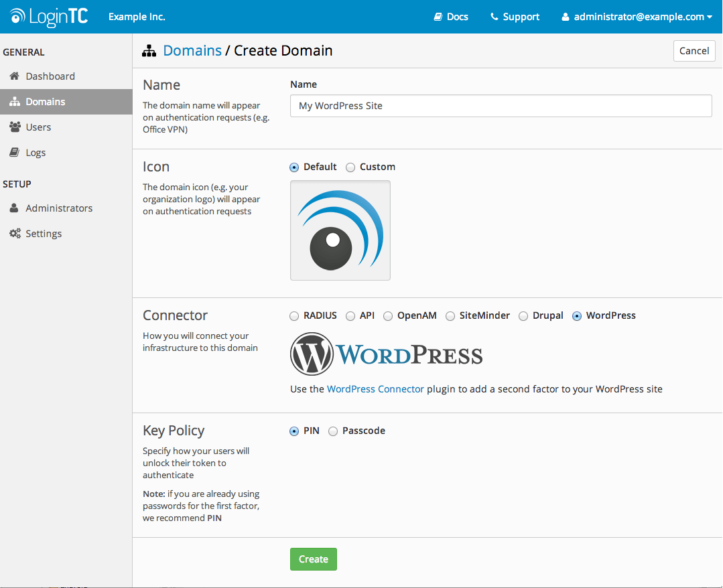This screenshot has height=588, width=723.
Task: Select the PIN key policy
Action: coord(294,431)
